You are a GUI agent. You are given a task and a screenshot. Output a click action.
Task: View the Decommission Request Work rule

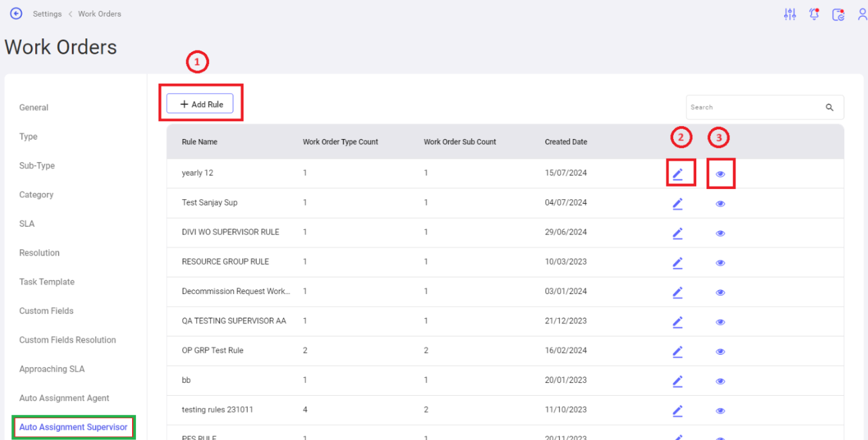(721, 292)
